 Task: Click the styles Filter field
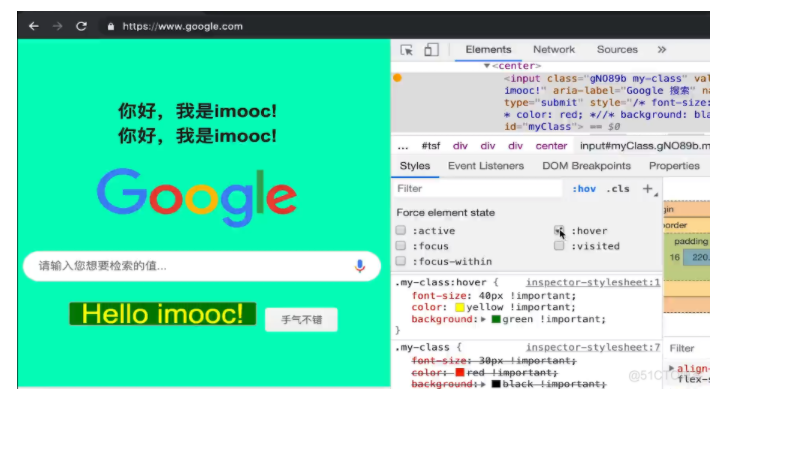pyautogui.click(x=477, y=189)
